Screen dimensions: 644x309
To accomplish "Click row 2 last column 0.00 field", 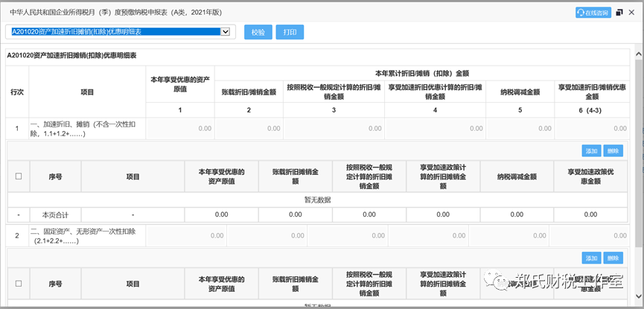I will coord(590,236).
